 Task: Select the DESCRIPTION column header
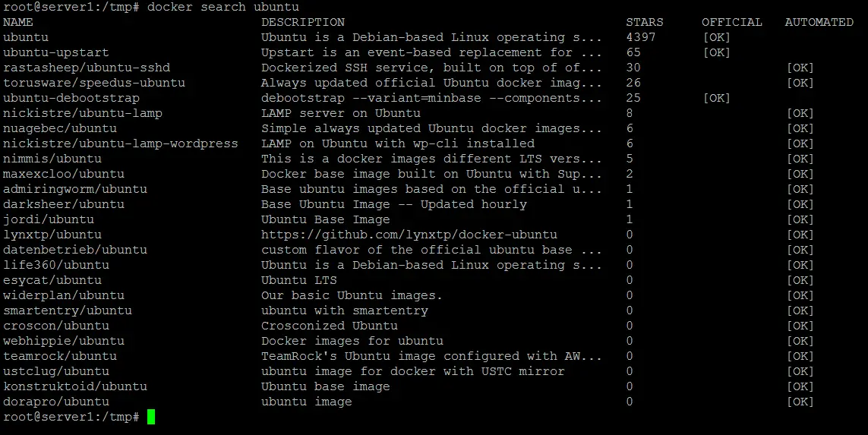[x=303, y=22]
